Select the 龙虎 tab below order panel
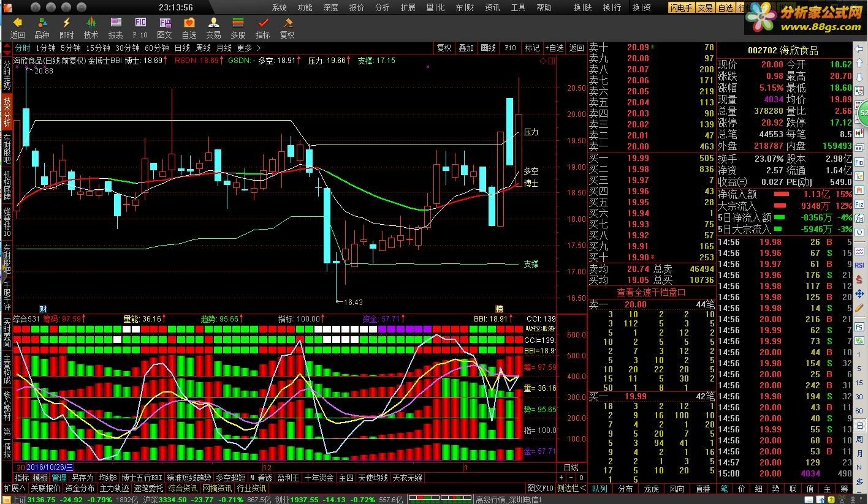 click(651, 489)
